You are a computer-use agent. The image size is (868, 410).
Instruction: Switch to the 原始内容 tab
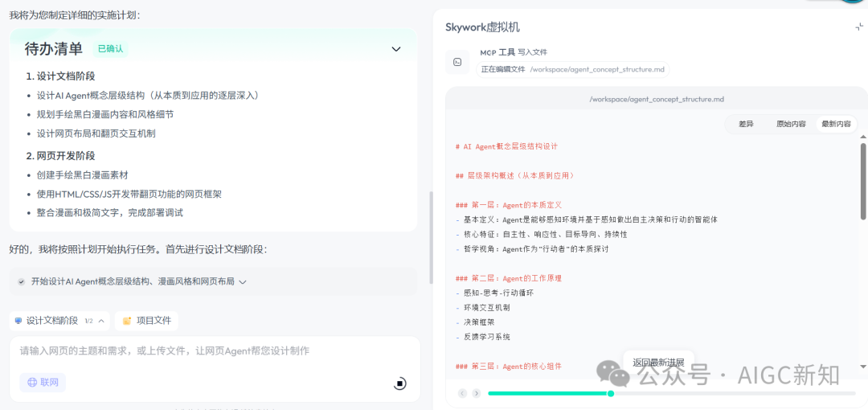791,124
